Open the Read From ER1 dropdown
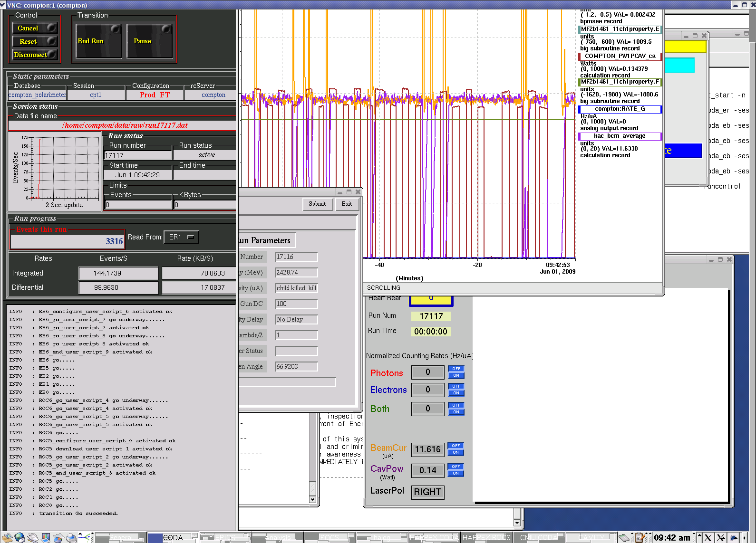 coord(181,237)
